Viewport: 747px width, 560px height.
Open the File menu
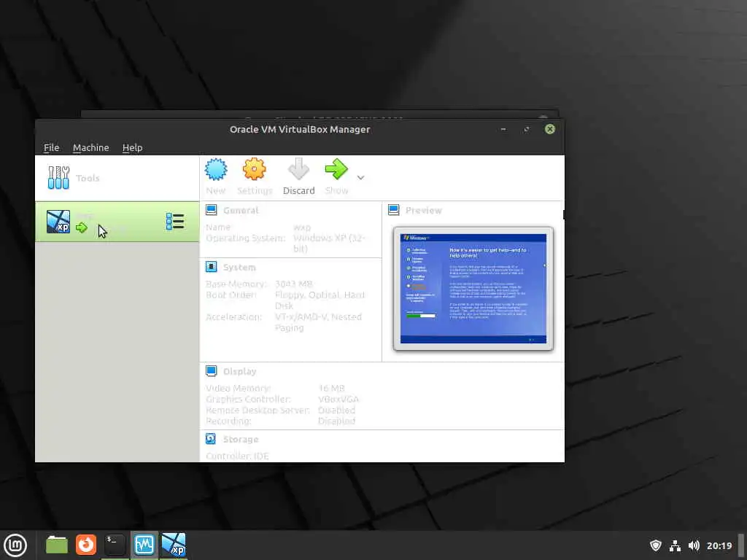pos(52,147)
